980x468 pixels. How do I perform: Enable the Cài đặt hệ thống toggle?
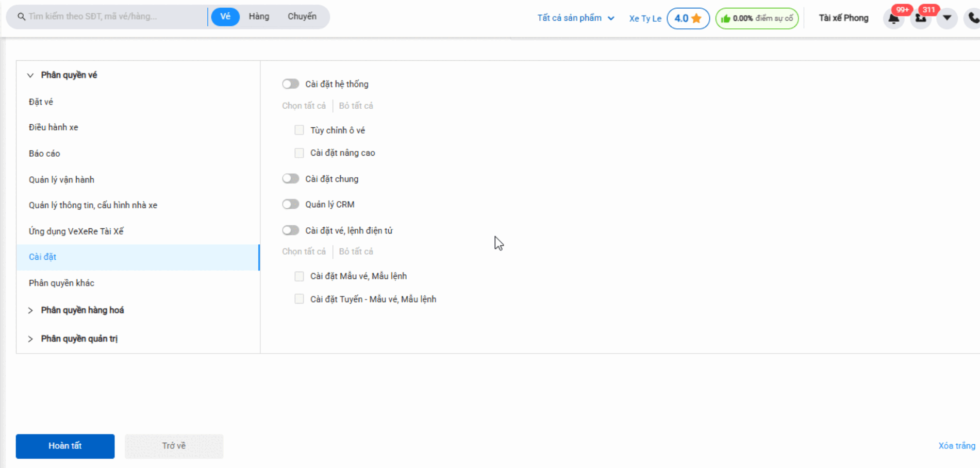tap(291, 84)
